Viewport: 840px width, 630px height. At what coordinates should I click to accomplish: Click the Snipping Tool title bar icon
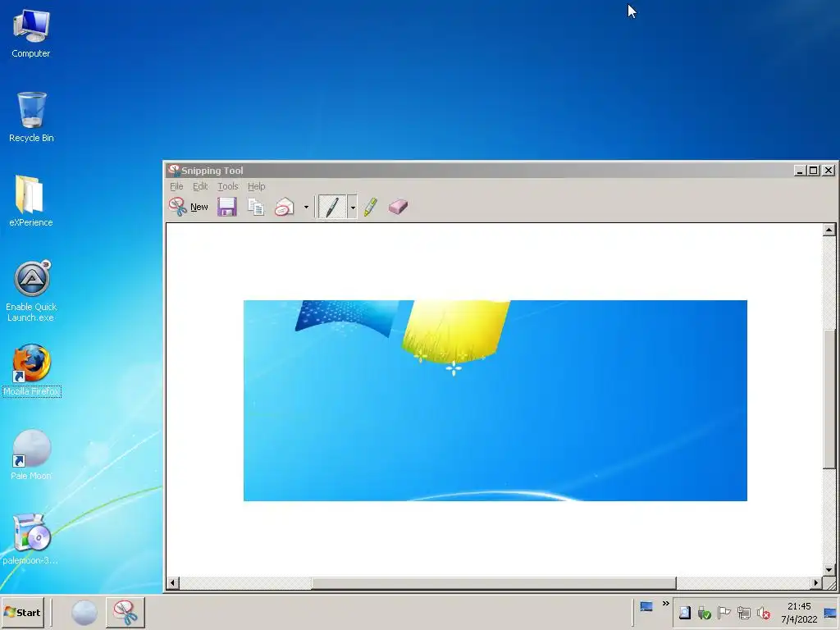pos(174,171)
